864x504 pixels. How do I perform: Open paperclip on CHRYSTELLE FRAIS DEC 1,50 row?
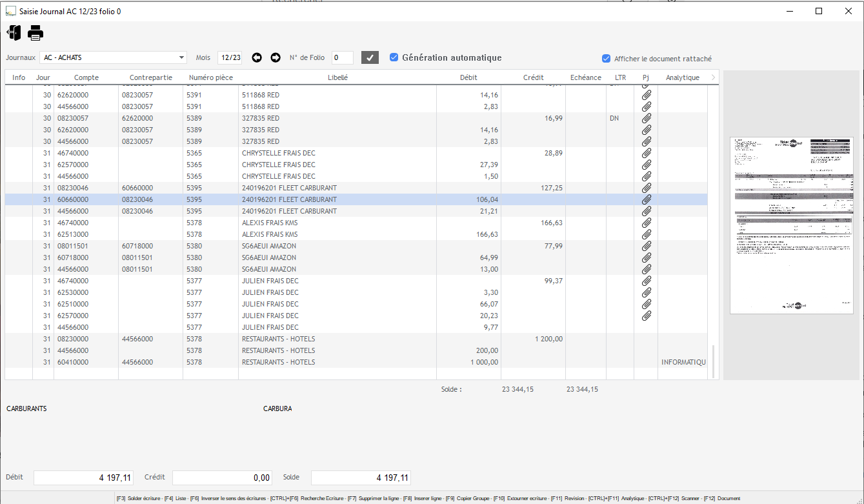[x=647, y=176]
